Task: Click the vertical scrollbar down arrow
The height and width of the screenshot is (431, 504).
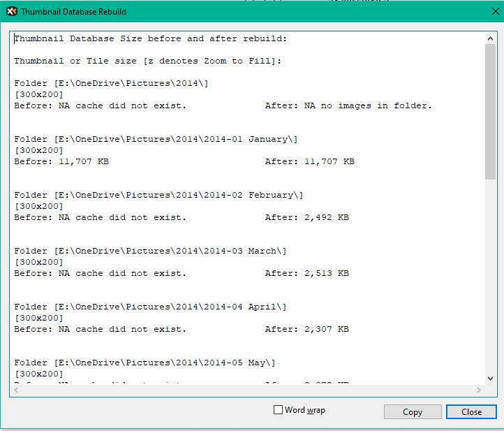Action: tap(489, 378)
